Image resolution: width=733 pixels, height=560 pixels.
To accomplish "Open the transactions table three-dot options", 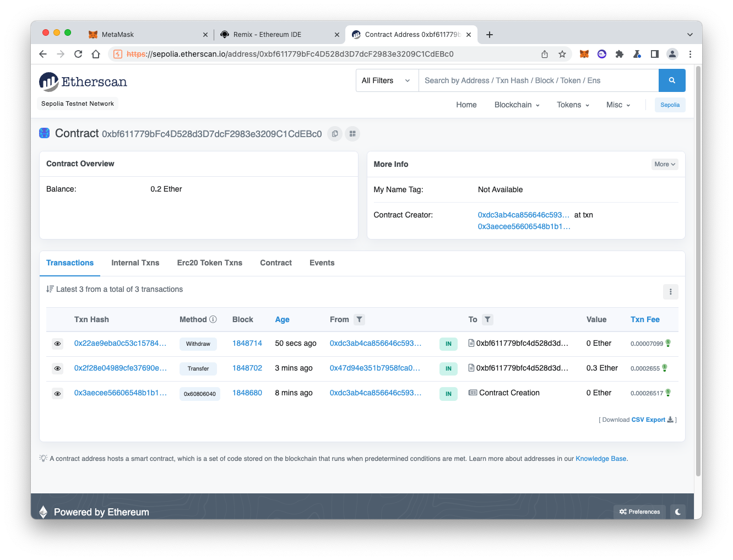I will coord(671,292).
